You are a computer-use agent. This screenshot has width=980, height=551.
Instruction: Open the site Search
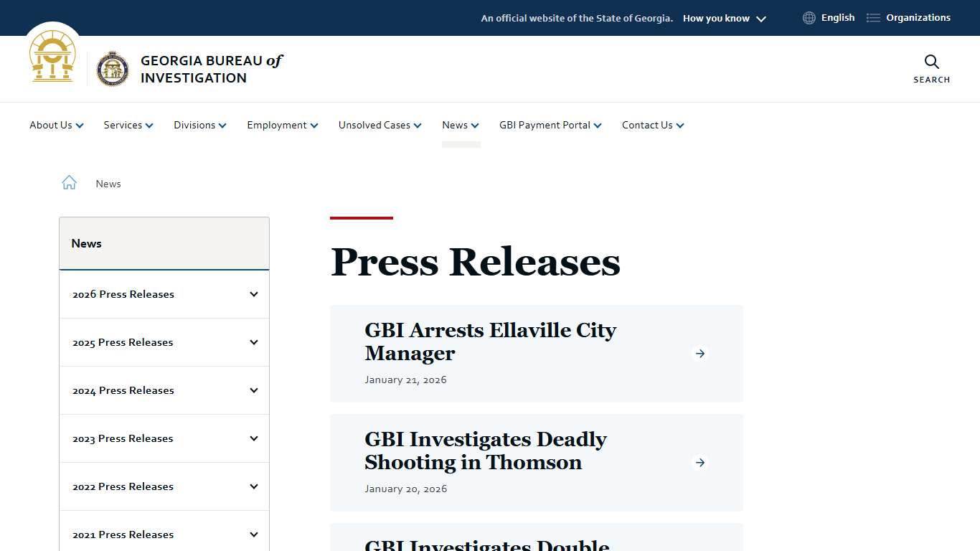[930, 68]
